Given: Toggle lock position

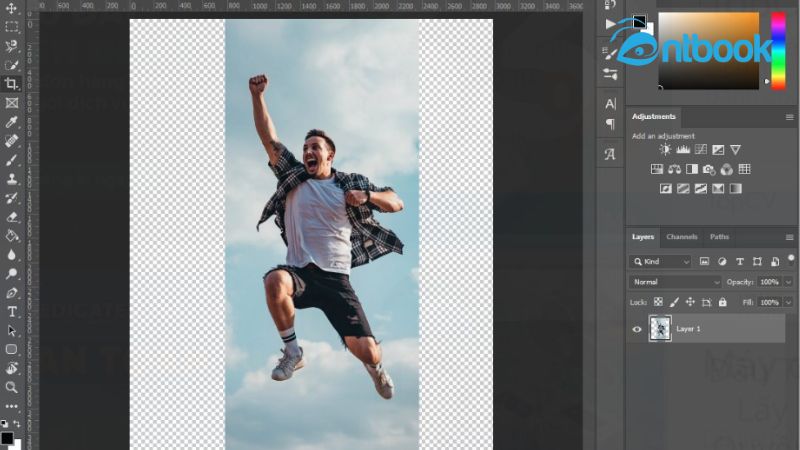Looking at the screenshot, I should click(690, 302).
